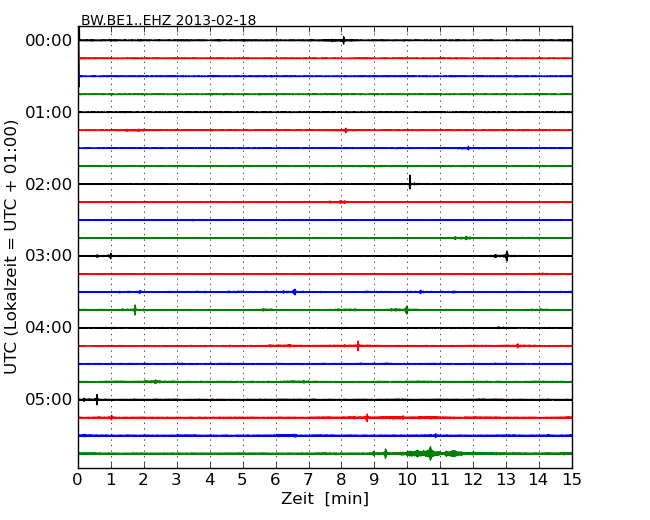Click the 03:00 time label
This screenshot has height=520, width=650.
[x=49, y=256]
